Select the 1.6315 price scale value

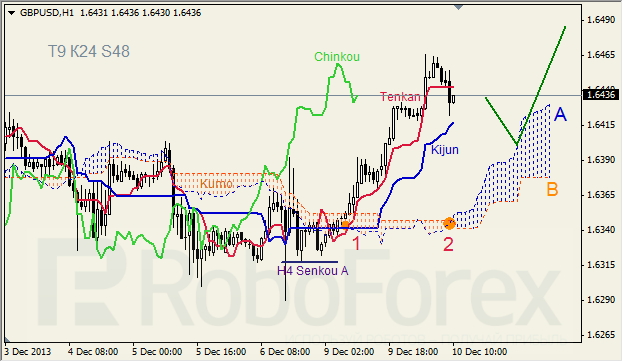coord(601,265)
